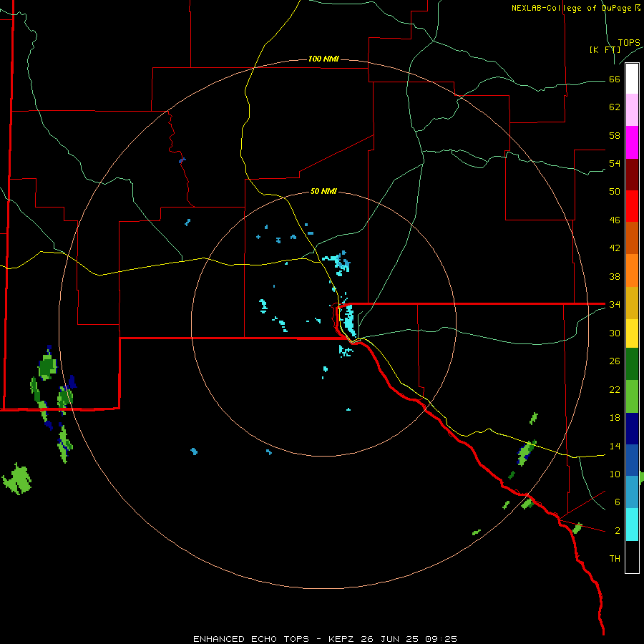Click the 'TH' threshold legend label
644x644 pixels.
click(x=615, y=559)
